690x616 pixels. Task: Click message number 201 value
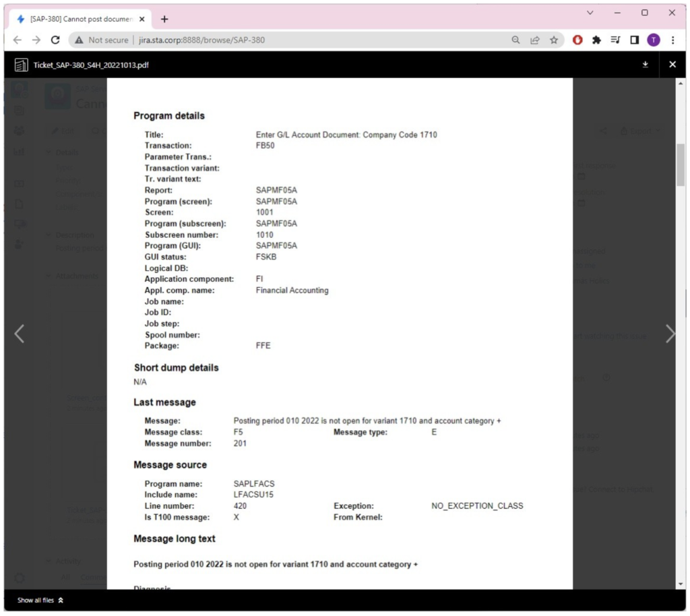240,443
